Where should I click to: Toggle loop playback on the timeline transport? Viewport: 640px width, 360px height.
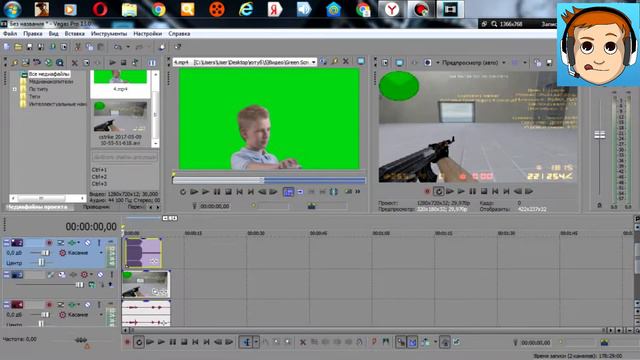coord(139,342)
